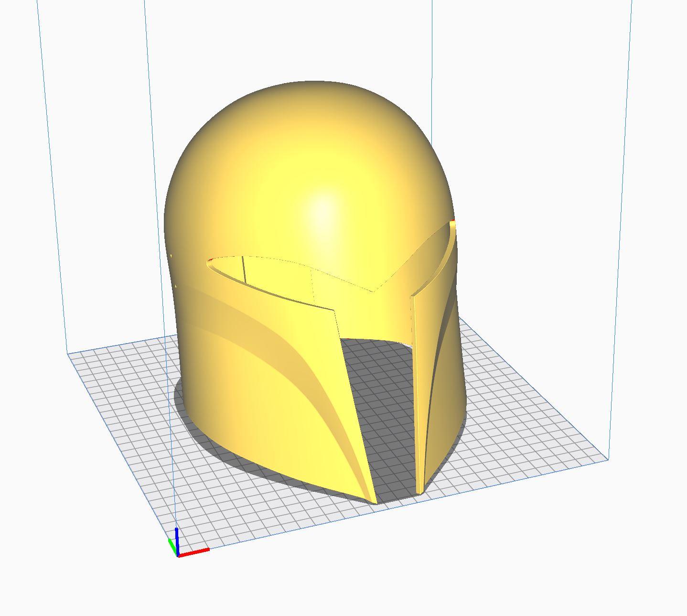Viewport: 687px width, 616px height.
Task: Click the right vertical build volume edge line
Action: pyautogui.click(x=620, y=229)
